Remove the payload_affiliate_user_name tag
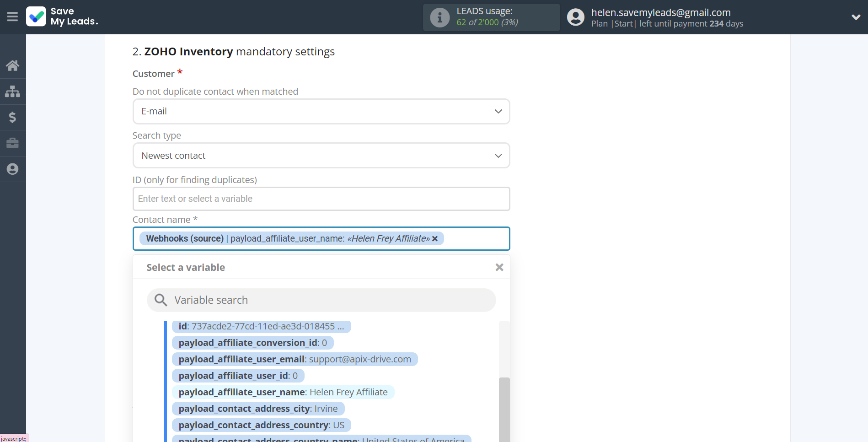The height and width of the screenshot is (442, 868). point(435,239)
